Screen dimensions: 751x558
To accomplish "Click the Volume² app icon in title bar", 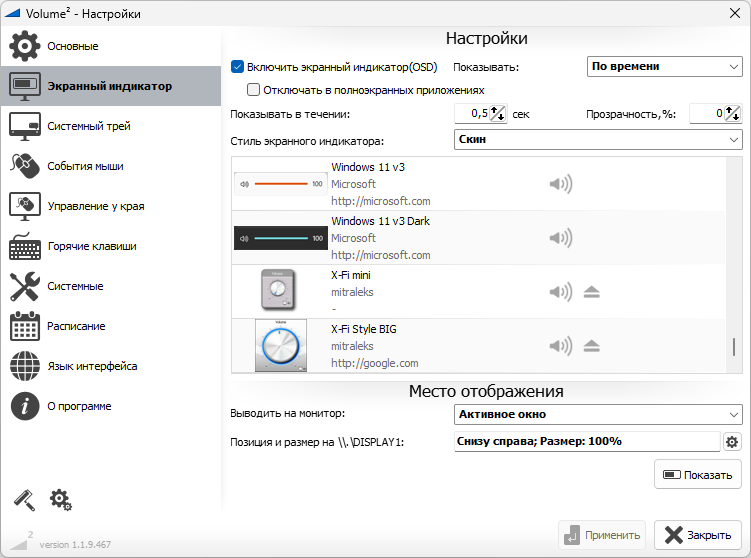I will click(11, 13).
